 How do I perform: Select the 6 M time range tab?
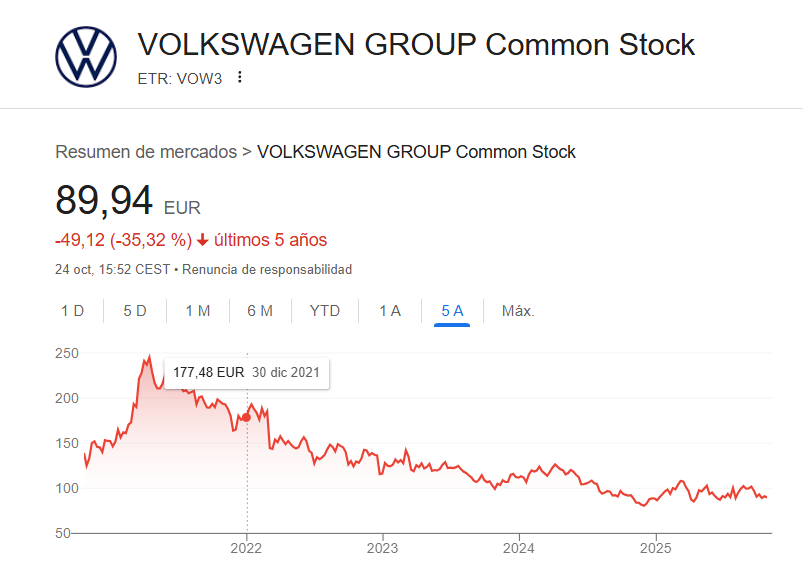(260, 311)
